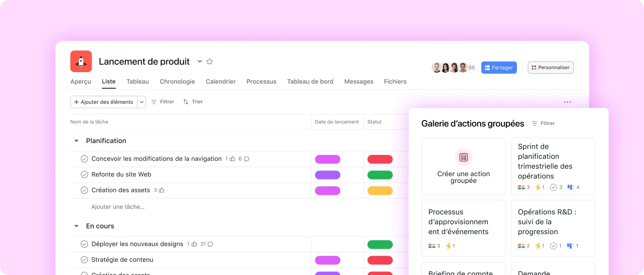
Task: Open the Personnaliser panel
Action: [x=550, y=68]
